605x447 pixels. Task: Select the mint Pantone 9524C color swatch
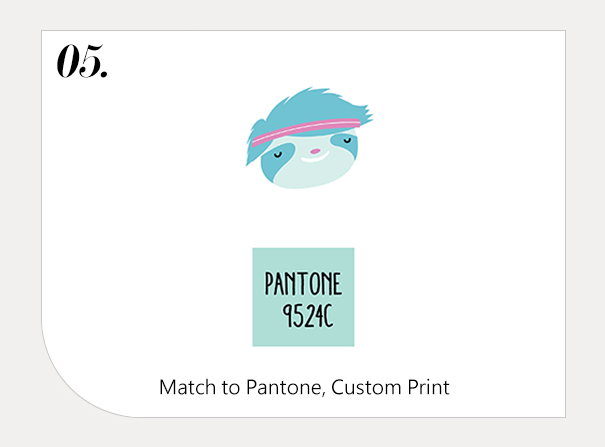303,297
